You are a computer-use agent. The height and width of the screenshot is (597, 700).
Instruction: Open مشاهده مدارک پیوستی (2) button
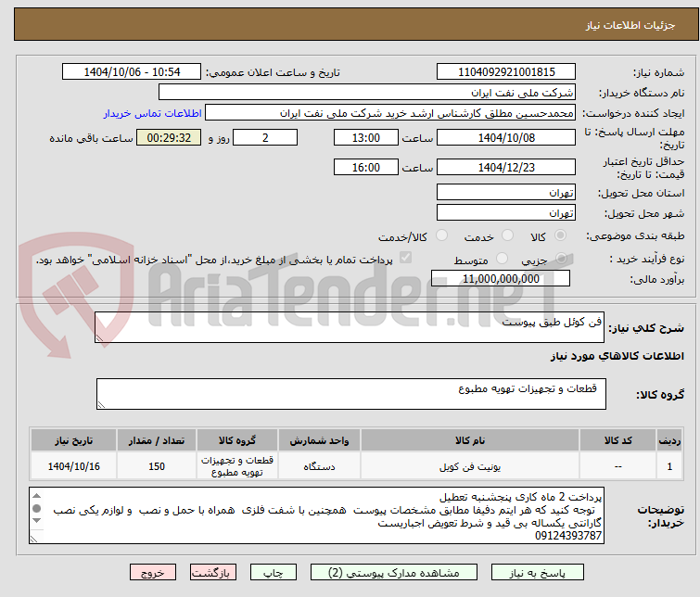[x=394, y=573]
